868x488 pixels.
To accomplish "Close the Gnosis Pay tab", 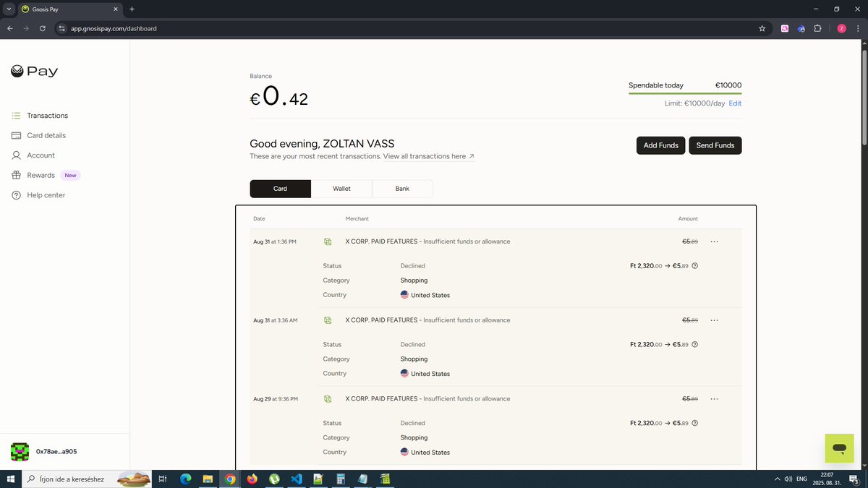I will coord(116,9).
